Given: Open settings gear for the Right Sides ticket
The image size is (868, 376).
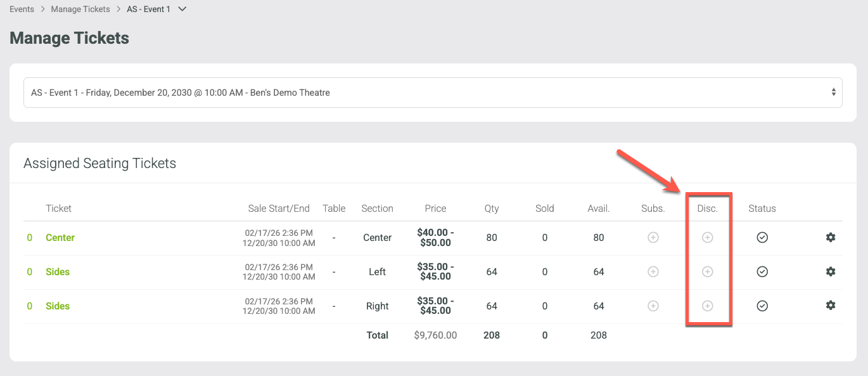Looking at the screenshot, I should click(831, 305).
